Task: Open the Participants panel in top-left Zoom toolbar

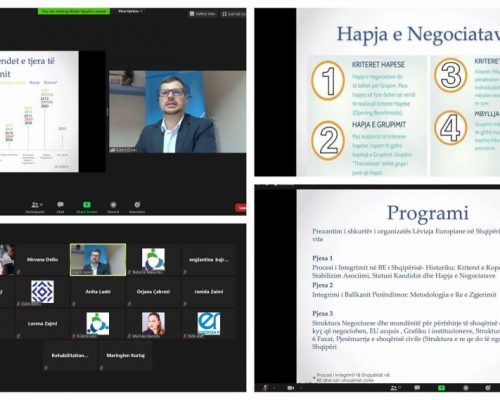Action: 35,207
